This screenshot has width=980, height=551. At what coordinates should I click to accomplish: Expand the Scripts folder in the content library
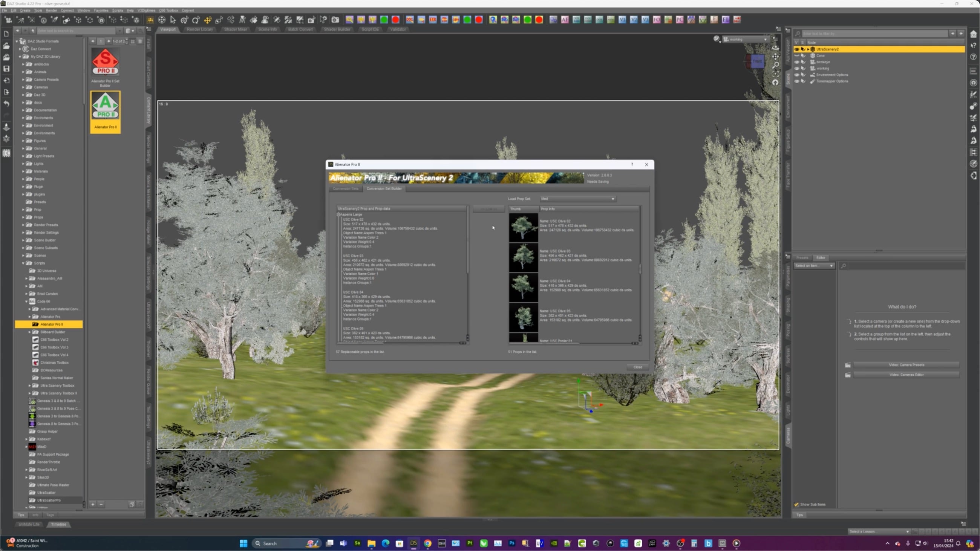23,263
